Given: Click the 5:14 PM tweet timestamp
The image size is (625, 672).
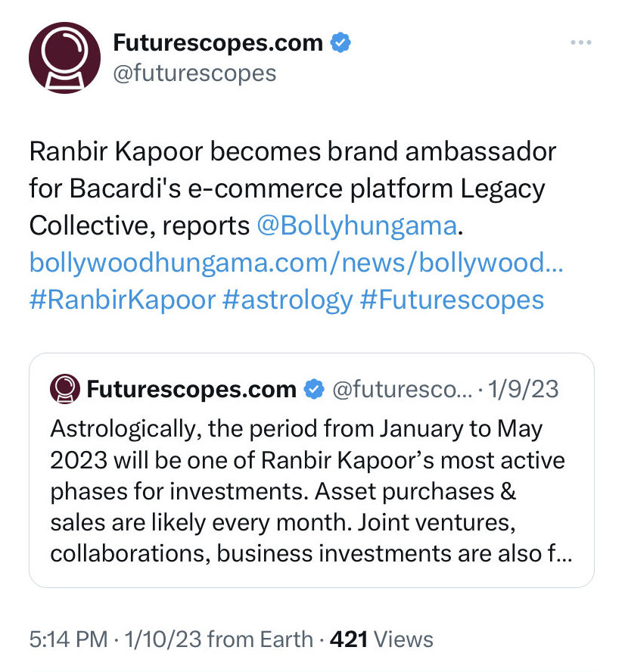Looking at the screenshot, I should pos(69,639).
